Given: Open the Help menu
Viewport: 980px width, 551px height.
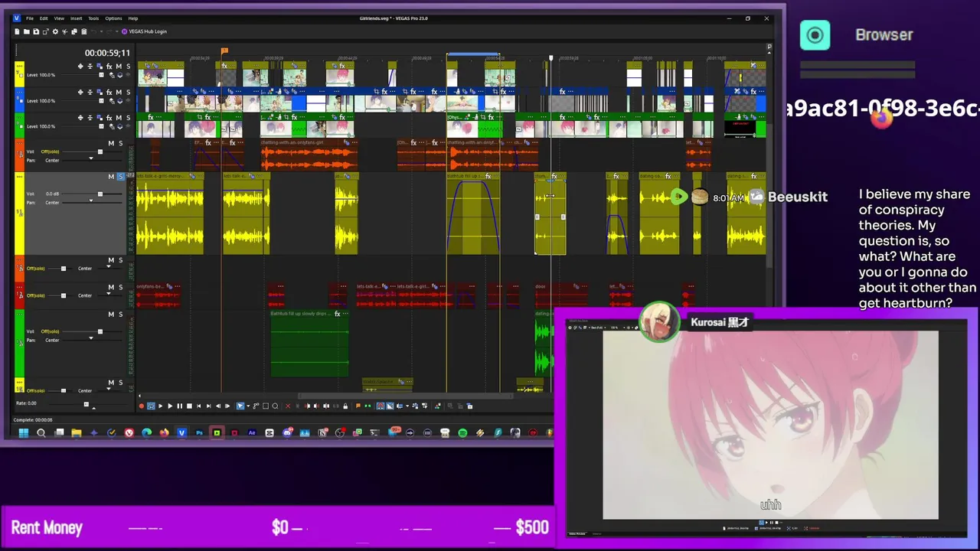Looking at the screenshot, I should point(133,18).
